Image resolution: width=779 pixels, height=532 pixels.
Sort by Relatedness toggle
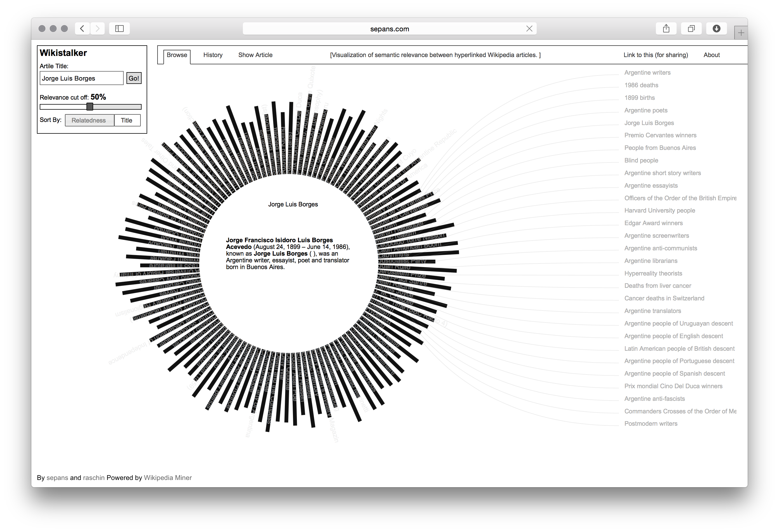89,120
